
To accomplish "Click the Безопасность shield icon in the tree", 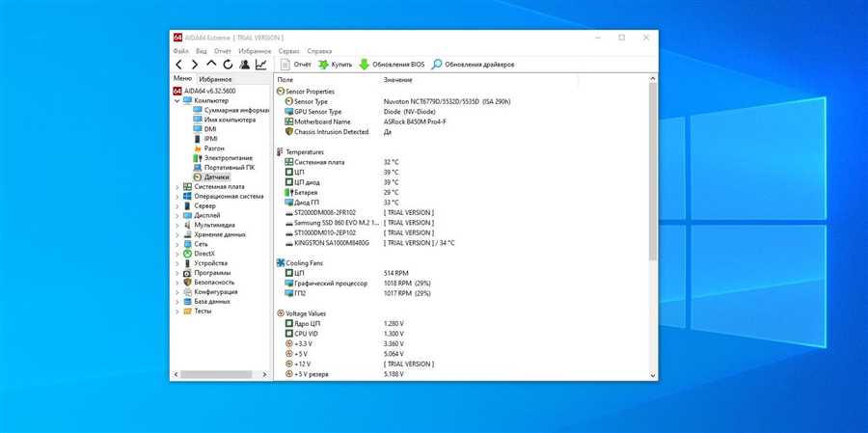I will click(x=187, y=283).
